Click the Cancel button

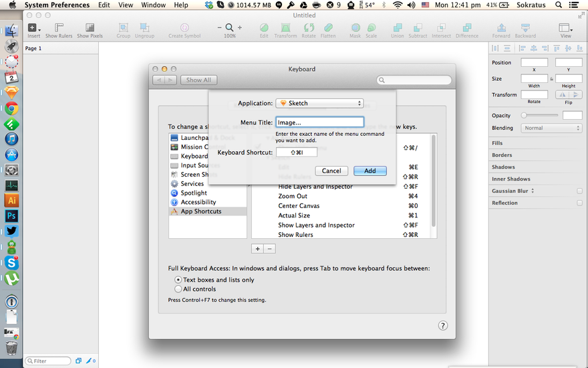[331, 171]
